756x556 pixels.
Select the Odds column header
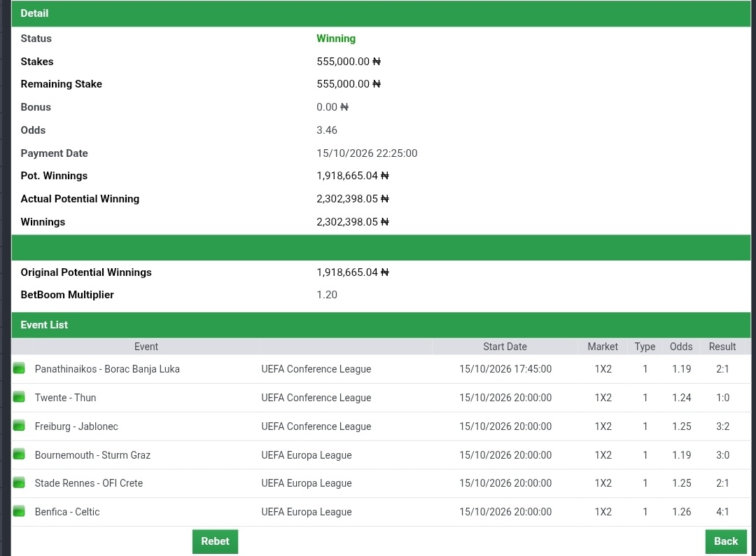[x=681, y=347]
